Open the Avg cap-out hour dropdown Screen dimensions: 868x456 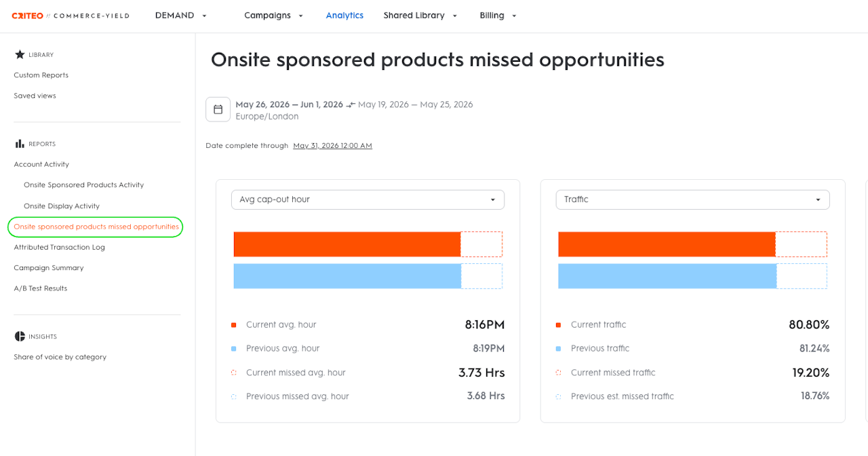pos(368,199)
